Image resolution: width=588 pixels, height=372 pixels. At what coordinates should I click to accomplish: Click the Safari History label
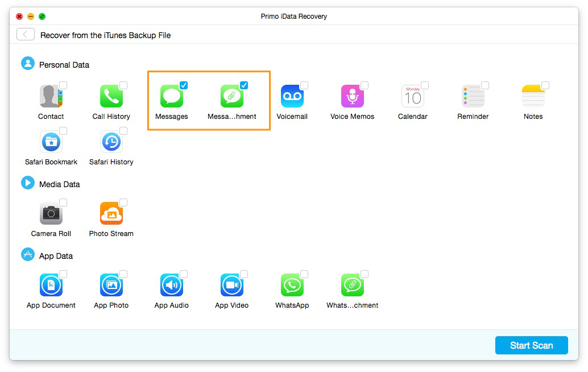tap(111, 162)
